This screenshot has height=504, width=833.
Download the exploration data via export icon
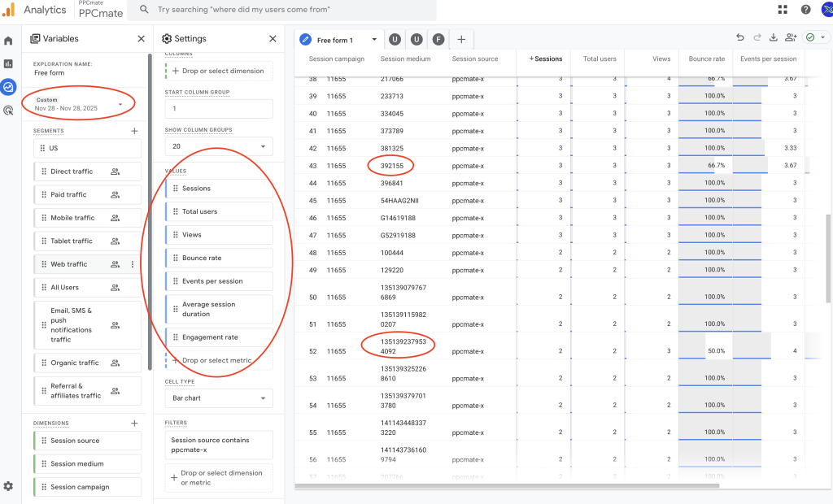coord(773,37)
